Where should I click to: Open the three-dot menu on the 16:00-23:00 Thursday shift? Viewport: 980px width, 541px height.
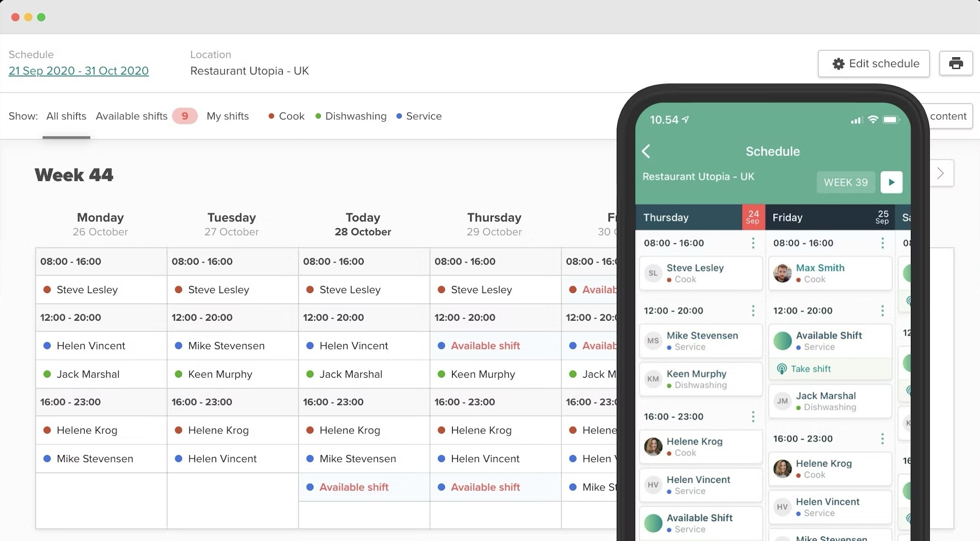753,417
